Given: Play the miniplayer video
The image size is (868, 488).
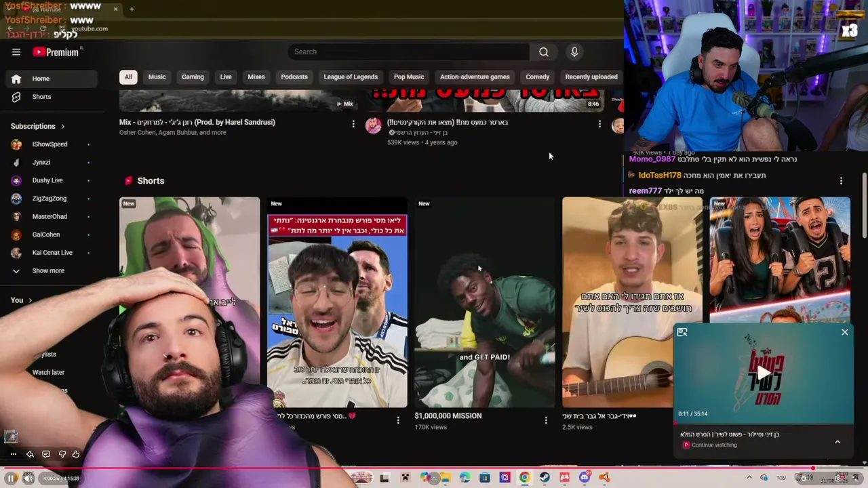Looking at the screenshot, I should [x=764, y=372].
